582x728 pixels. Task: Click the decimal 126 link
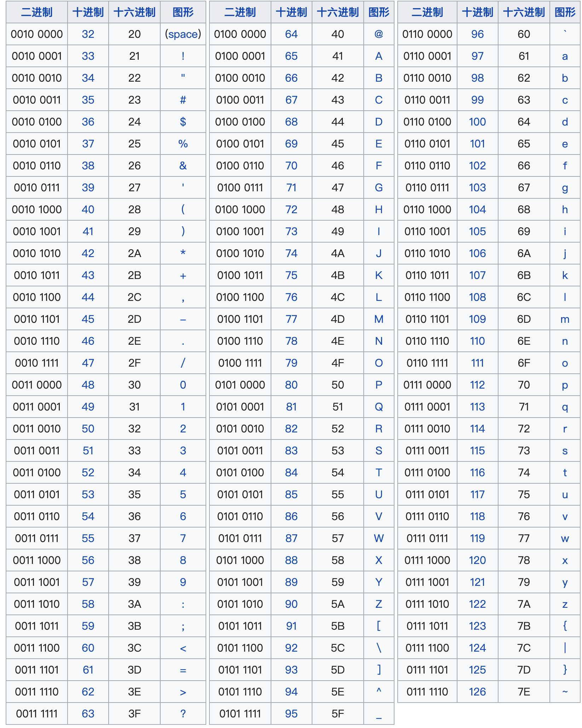477,692
